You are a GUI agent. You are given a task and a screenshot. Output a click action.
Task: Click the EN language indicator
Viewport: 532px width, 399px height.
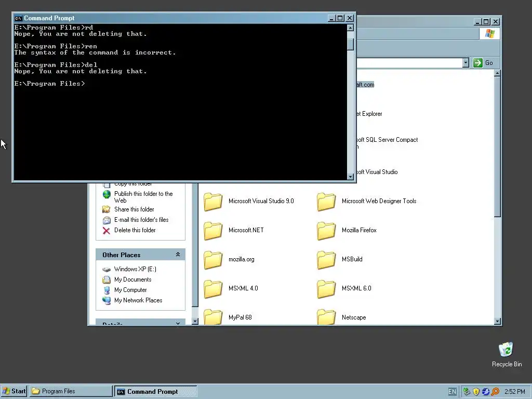point(453,392)
